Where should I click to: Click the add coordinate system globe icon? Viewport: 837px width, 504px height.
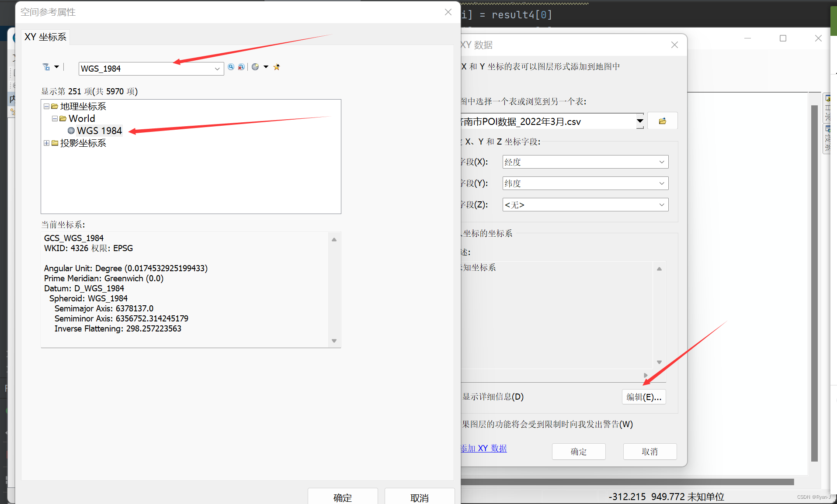pos(255,67)
